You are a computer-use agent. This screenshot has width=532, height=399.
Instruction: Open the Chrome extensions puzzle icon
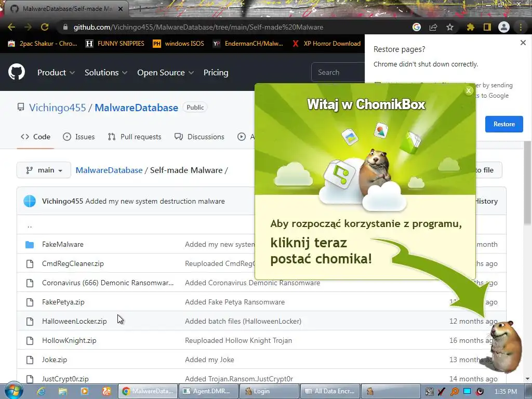(x=470, y=27)
